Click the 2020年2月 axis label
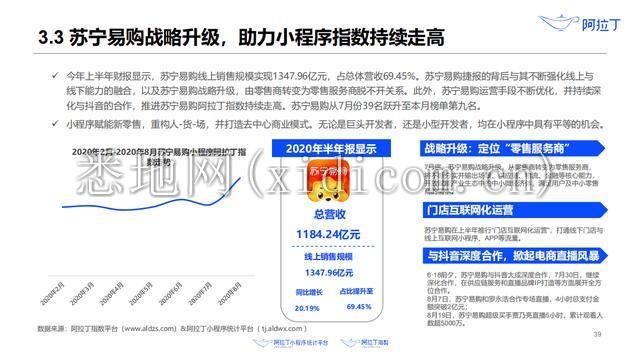This screenshot has height=360, width=640. click(53, 293)
